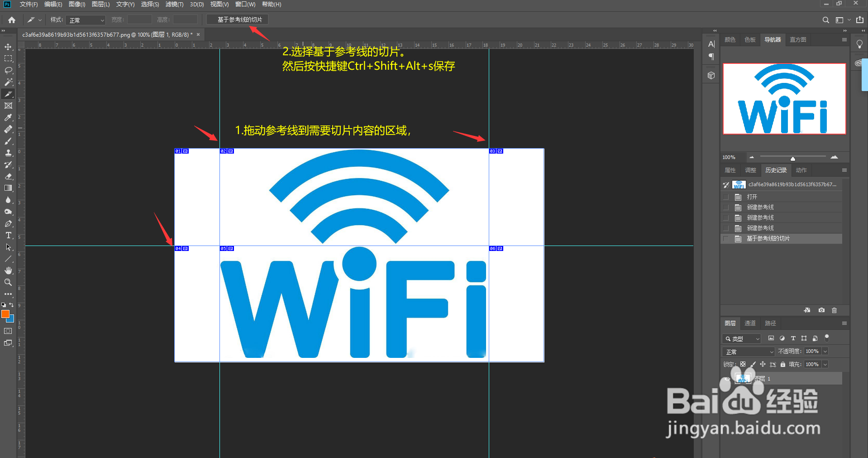868x458 pixels.
Task: Select the Clone Stamp tool
Action: [8, 153]
